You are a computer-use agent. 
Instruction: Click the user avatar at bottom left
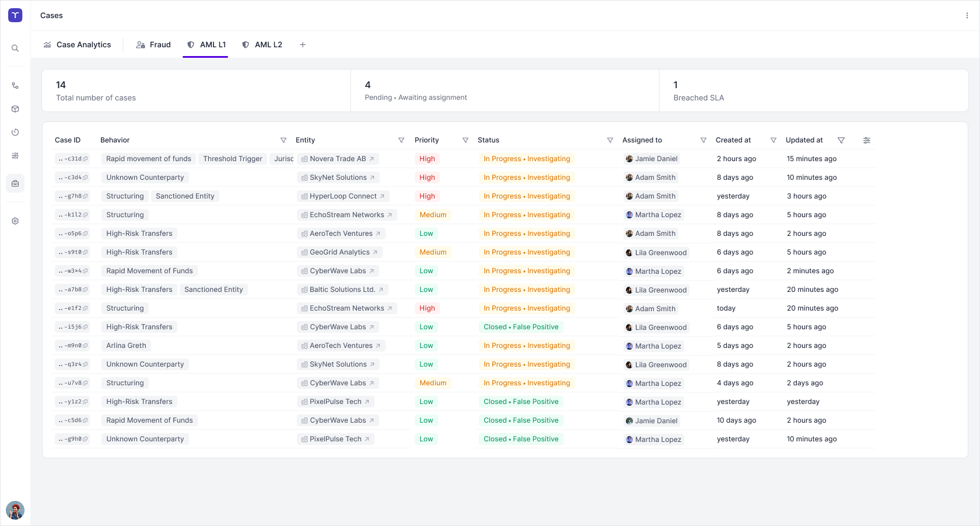coord(15,510)
